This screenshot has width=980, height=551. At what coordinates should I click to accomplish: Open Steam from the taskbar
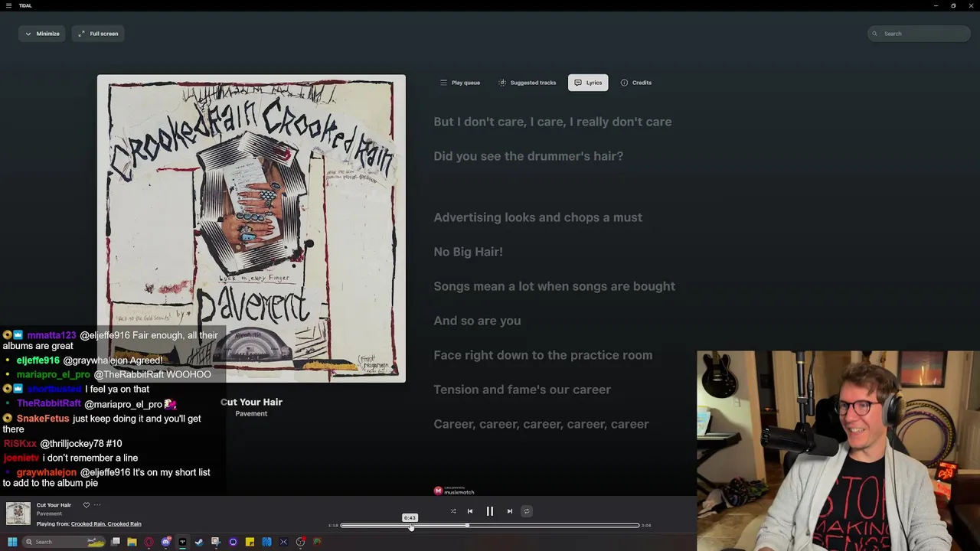(199, 542)
